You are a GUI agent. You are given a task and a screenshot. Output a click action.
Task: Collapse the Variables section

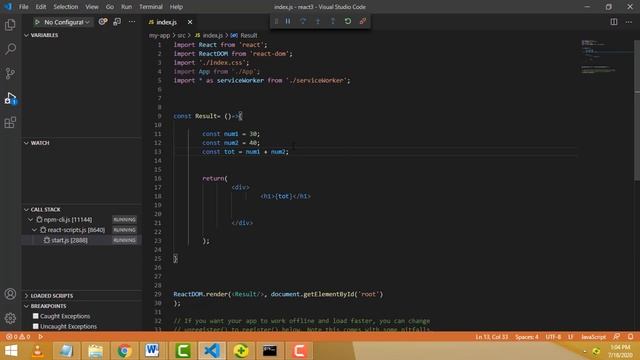(x=82, y=35)
